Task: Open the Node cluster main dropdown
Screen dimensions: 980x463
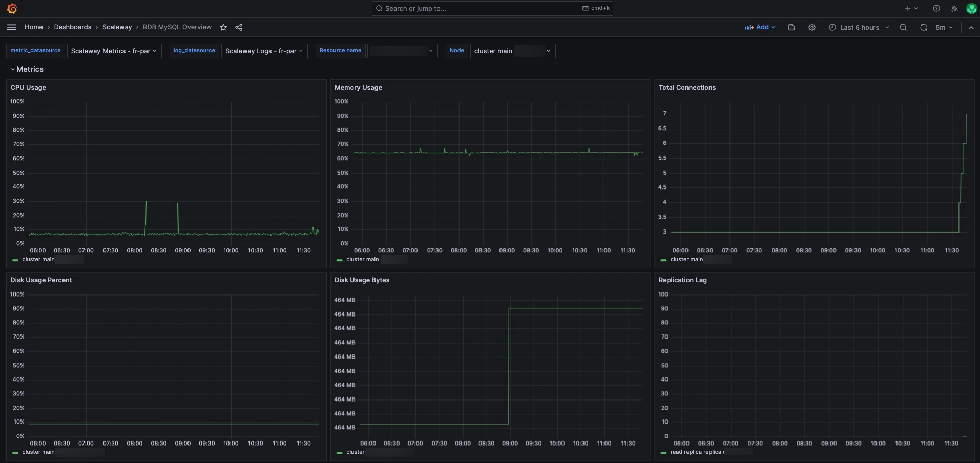Action: point(512,51)
